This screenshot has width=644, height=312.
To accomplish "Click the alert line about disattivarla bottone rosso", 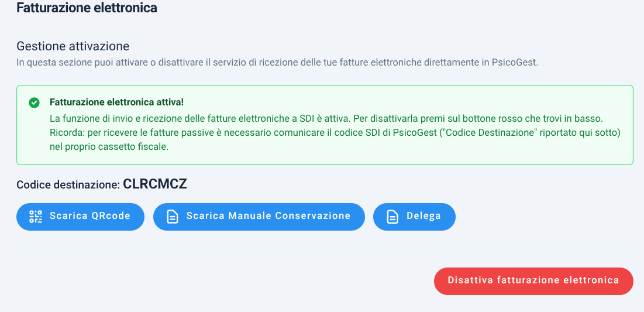I will 326,119.
